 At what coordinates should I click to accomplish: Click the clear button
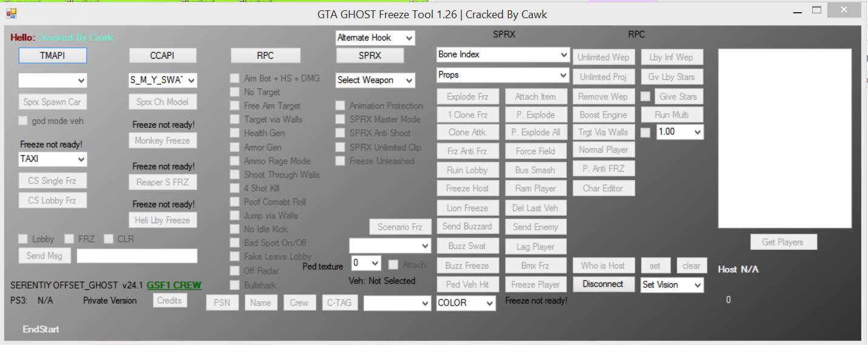pyautogui.click(x=691, y=266)
